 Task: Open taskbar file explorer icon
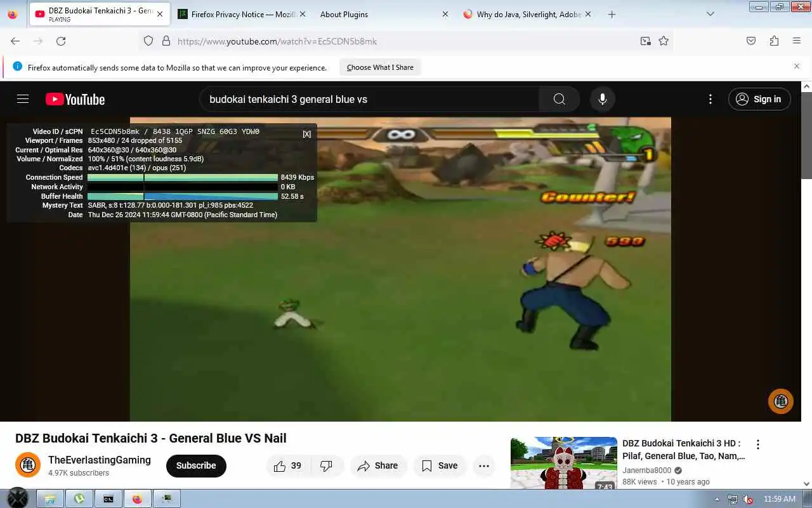tap(50, 498)
